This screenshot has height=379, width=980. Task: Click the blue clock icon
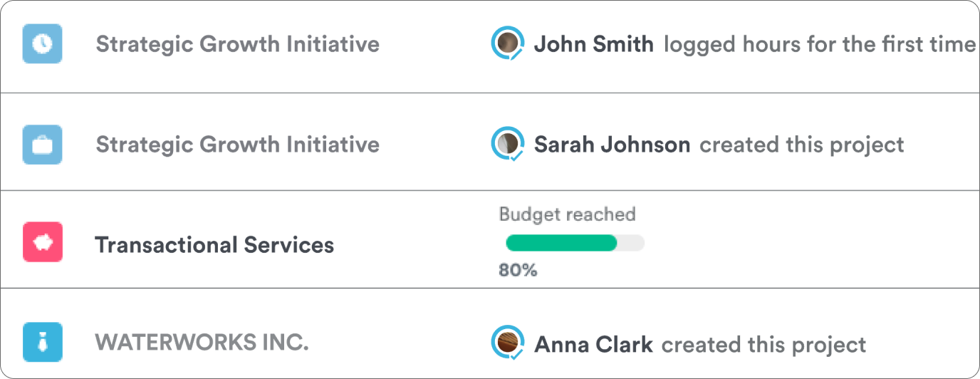pos(42,44)
